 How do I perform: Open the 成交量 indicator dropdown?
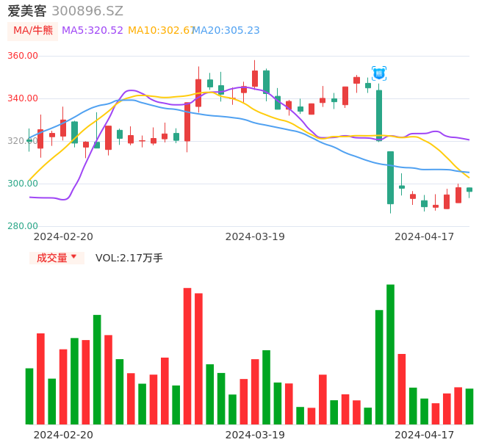coord(57,258)
